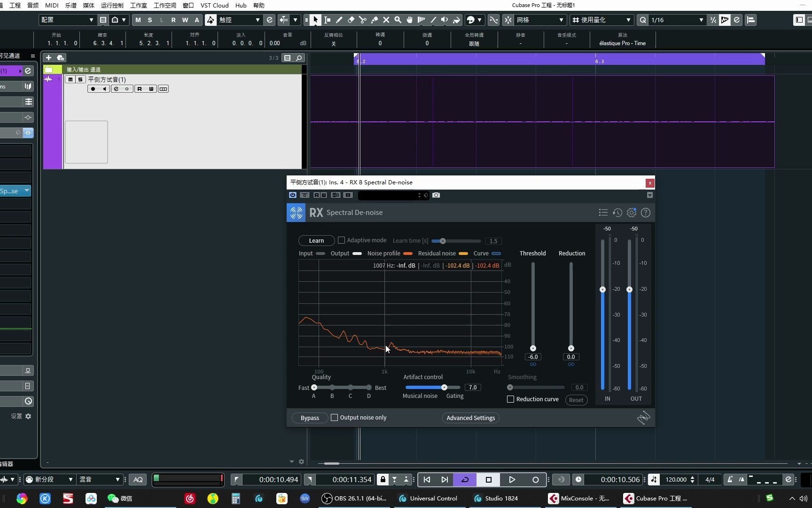Take plugin snapshot with camera icon
812x508 pixels.
(x=436, y=195)
